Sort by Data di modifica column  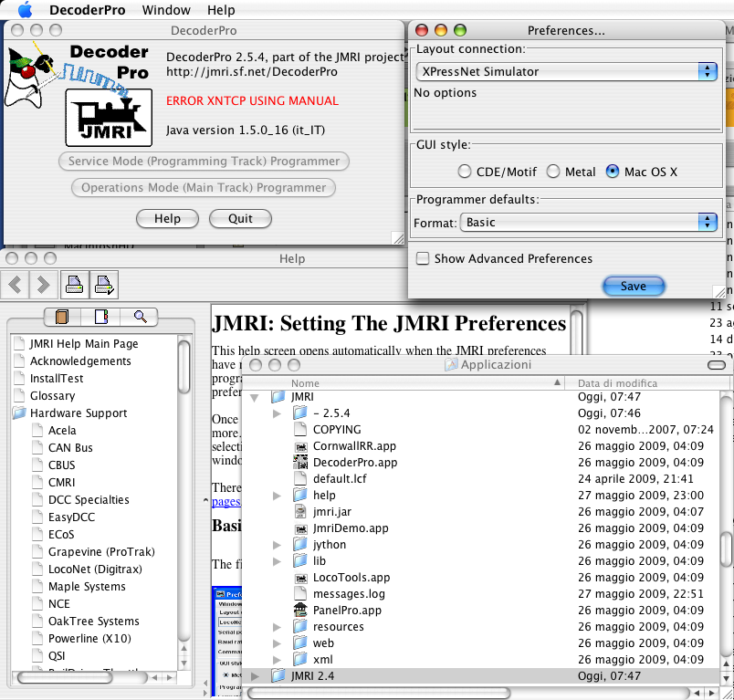point(647,383)
